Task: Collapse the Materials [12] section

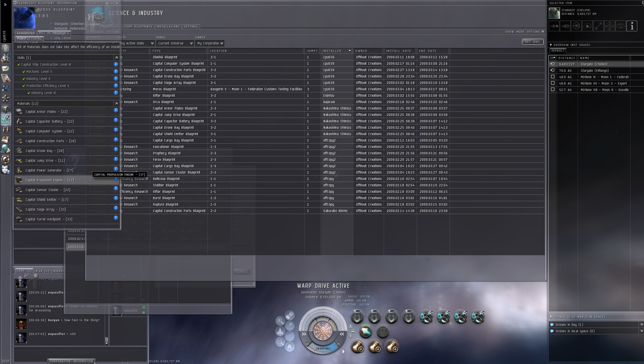Action: click(117, 103)
